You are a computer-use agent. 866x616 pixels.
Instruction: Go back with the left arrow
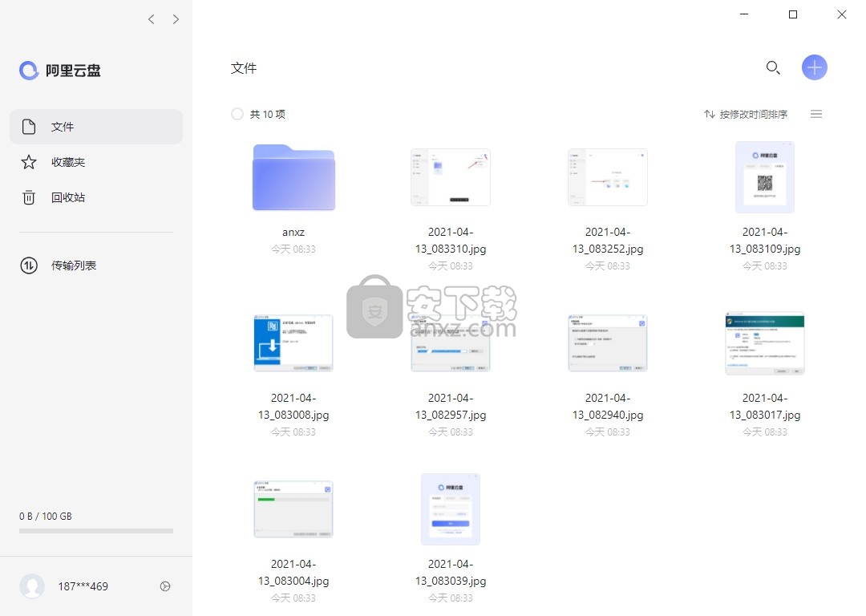tap(152, 19)
